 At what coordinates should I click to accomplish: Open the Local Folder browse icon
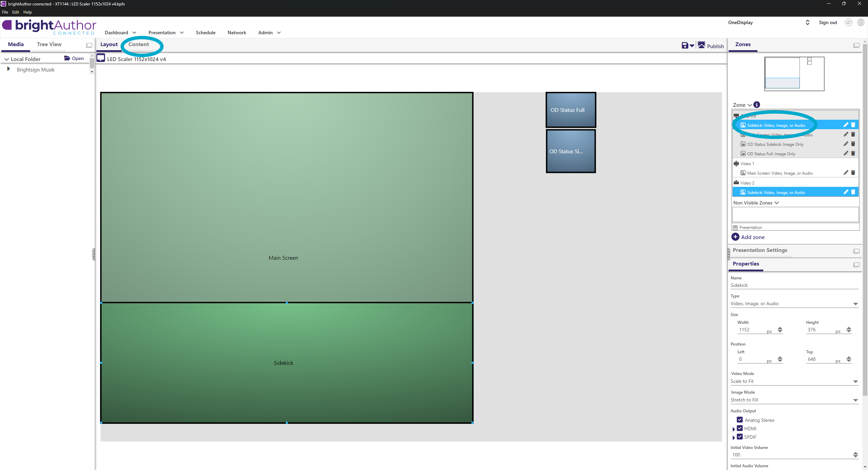click(x=67, y=58)
